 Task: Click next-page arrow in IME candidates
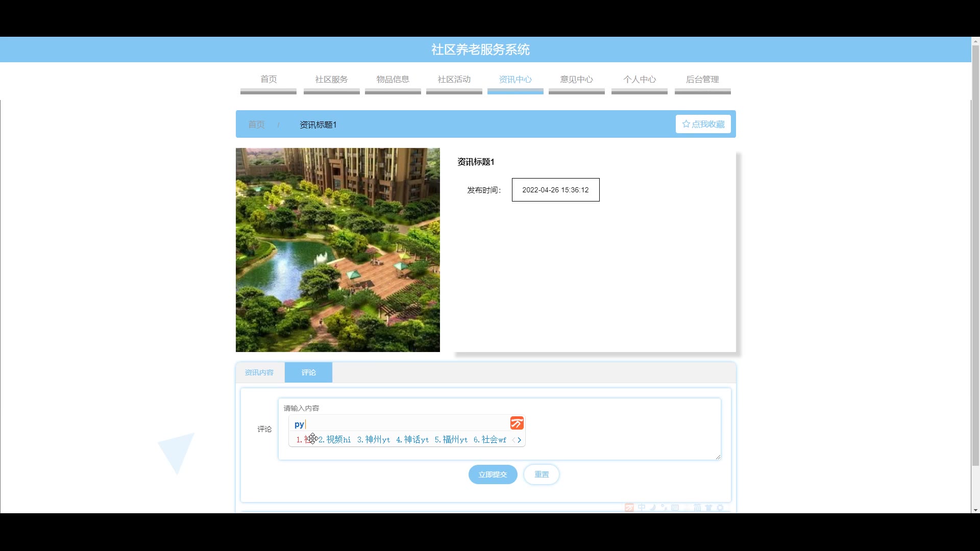[x=520, y=440]
